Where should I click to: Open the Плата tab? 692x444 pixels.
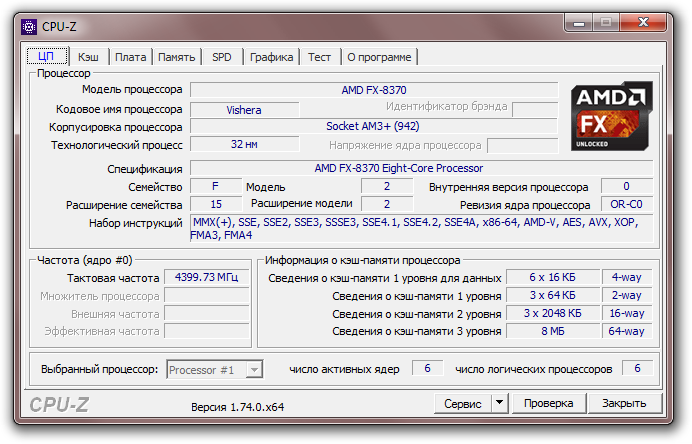130,57
